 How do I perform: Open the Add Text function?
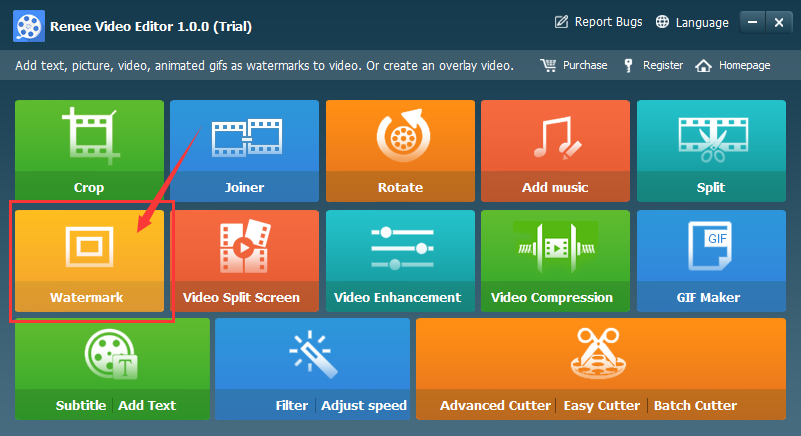[x=147, y=406]
